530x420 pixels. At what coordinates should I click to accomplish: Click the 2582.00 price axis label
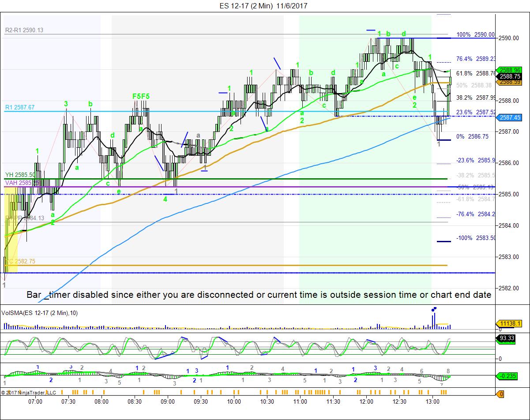(x=509, y=288)
